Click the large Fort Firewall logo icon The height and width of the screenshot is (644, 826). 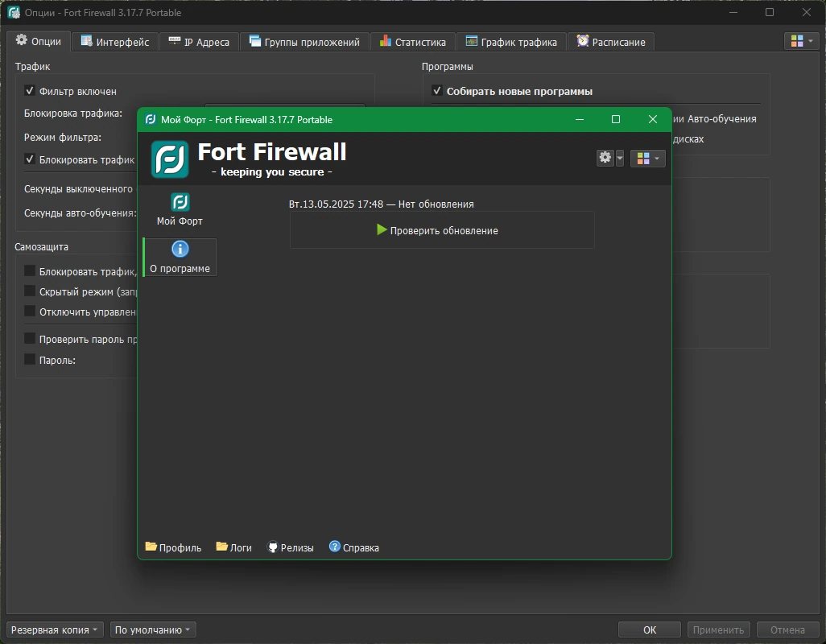click(170, 159)
